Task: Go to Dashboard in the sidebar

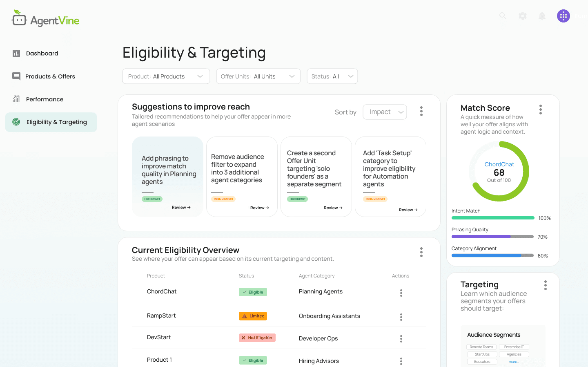Action: click(x=42, y=54)
